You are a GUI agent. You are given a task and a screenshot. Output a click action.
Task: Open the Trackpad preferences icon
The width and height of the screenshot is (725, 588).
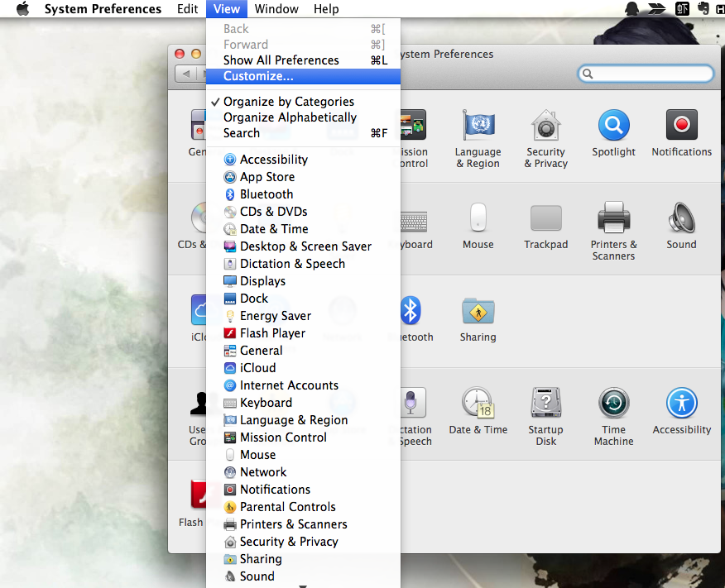(546, 218)
